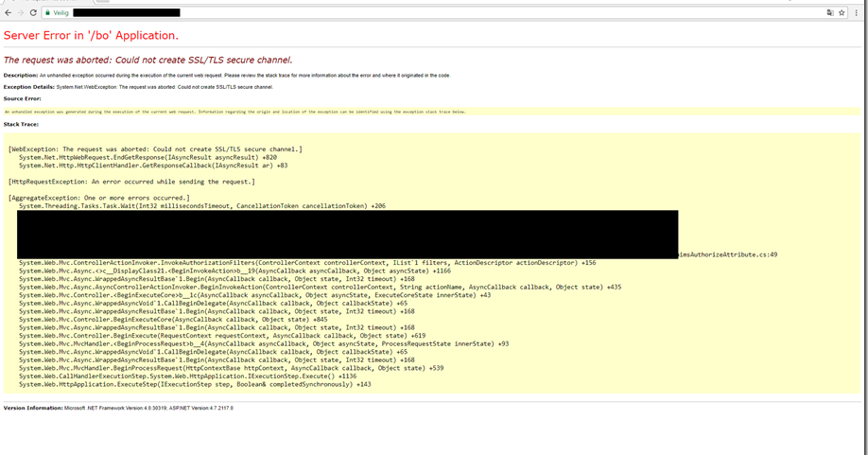Click the '[HttpRequestException: An error occurred' line
Image resolution: width=868 pixels, height=455 pixels.
(x=131, y=182)
